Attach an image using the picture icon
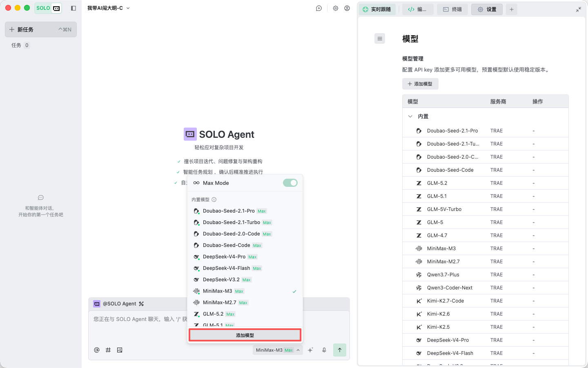The height and width of the screenshot is (368, 588). point(120,350)
